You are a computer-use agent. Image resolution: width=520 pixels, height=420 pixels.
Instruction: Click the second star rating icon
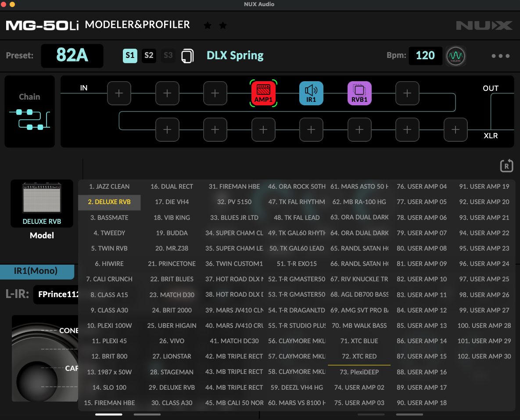(223, 25)
